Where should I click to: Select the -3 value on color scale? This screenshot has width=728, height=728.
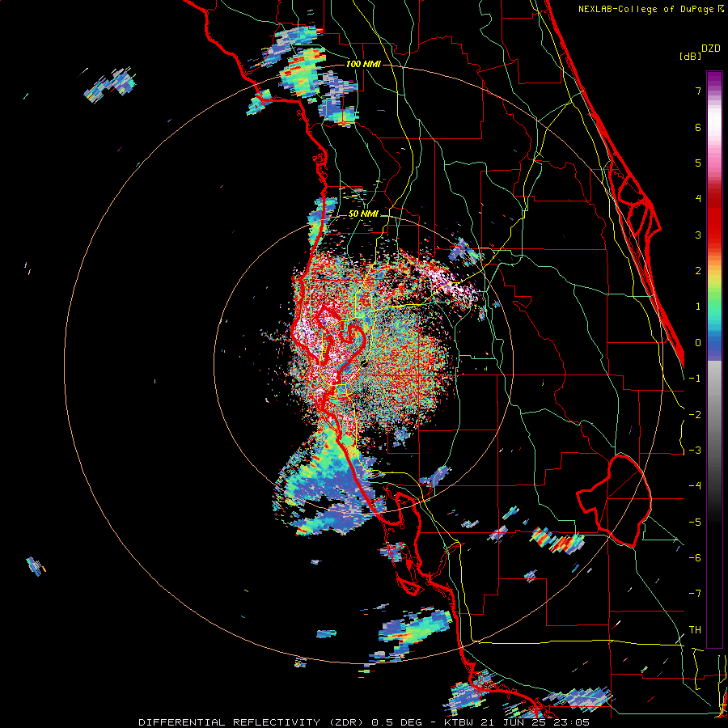[x=695, y=451]
